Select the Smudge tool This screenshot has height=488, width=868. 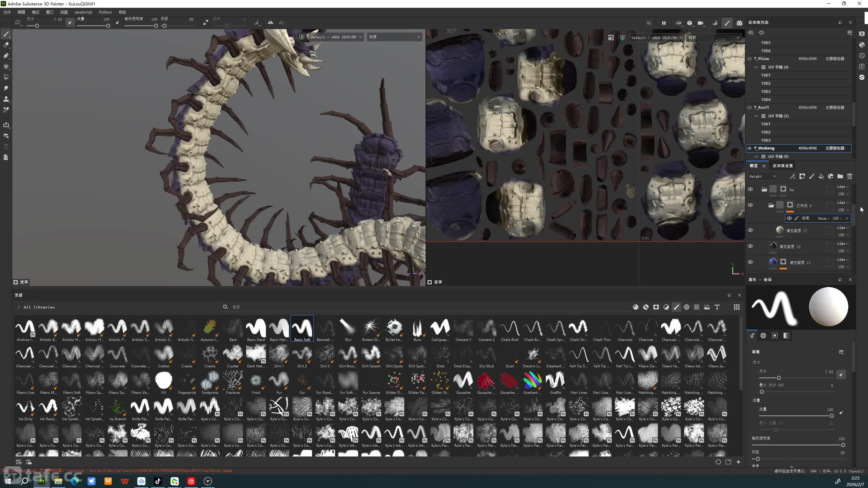pos(6,88)
